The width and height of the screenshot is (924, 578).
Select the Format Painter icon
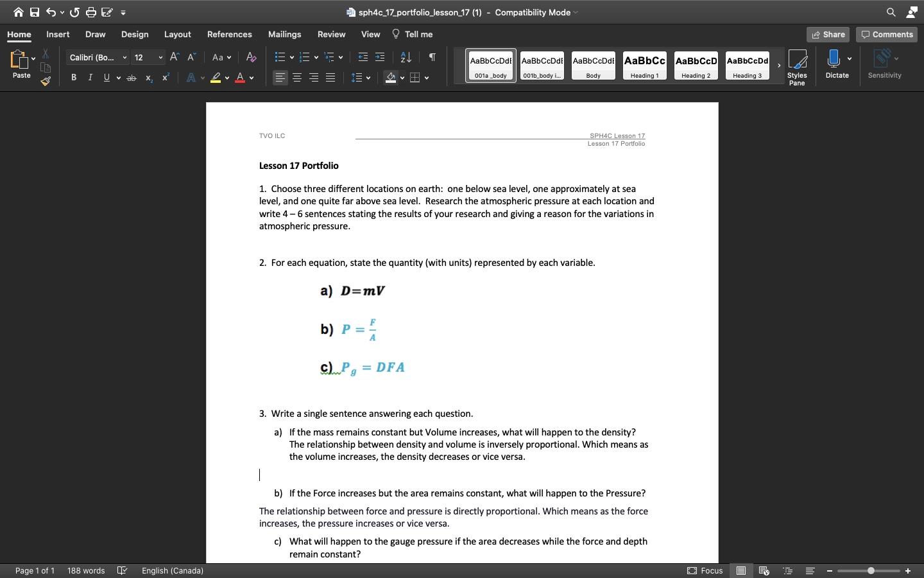coord(46,82)
